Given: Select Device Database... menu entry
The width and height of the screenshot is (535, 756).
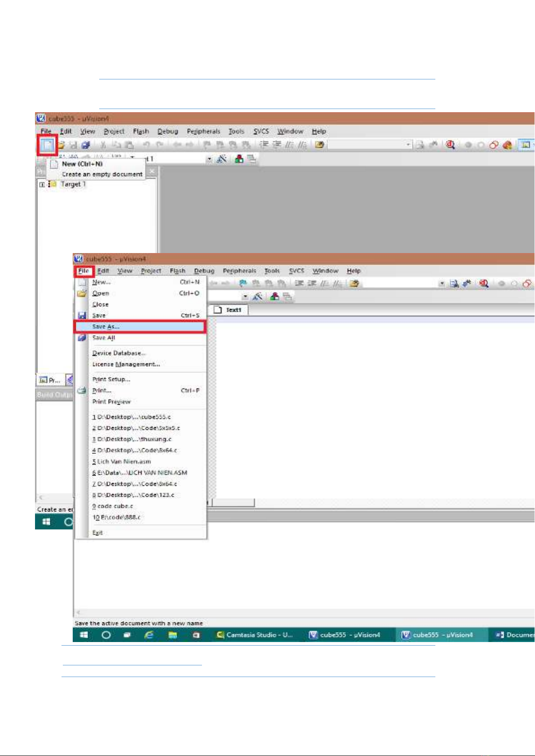Looking at the screenshot, I should pyautogui.click(x=140, y=353).
